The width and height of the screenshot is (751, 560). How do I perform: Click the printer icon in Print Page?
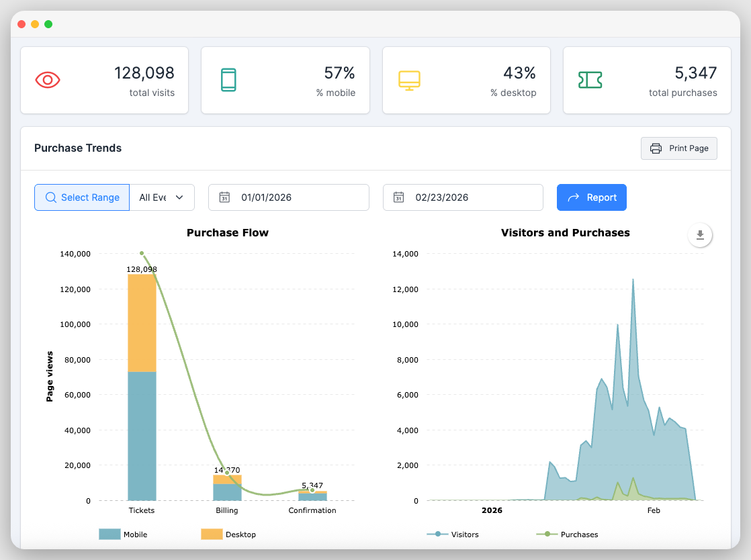click(656, 148)
